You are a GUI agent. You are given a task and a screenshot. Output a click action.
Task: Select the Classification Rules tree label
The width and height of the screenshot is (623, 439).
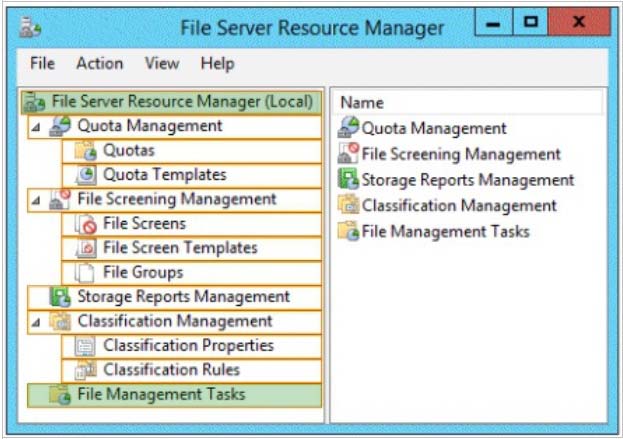point(171,370)
